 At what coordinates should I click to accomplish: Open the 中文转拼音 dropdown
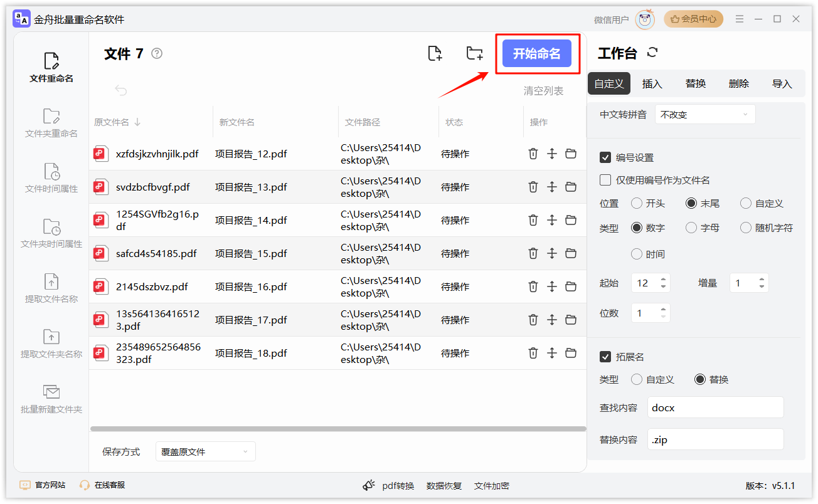coord(705,115)
